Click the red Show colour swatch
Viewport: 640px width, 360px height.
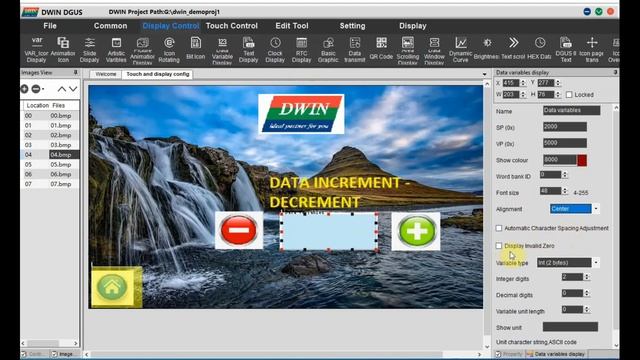point(582,160)
